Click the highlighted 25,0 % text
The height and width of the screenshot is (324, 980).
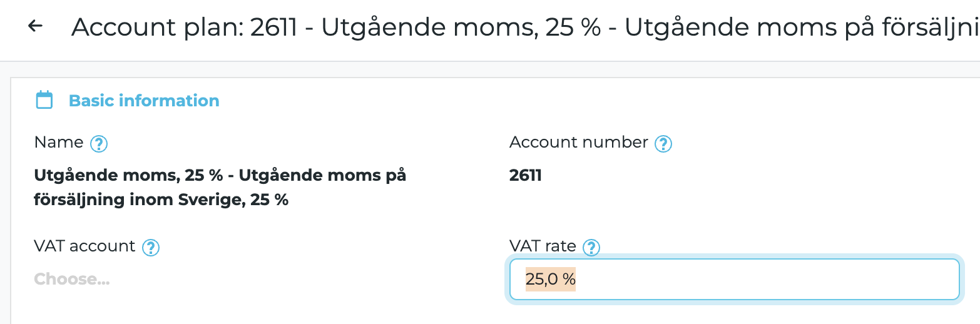click(550, 280)
